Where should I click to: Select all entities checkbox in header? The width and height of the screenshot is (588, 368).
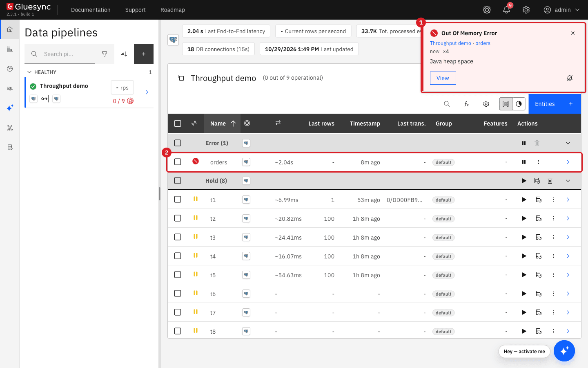[x=178, y=123]
